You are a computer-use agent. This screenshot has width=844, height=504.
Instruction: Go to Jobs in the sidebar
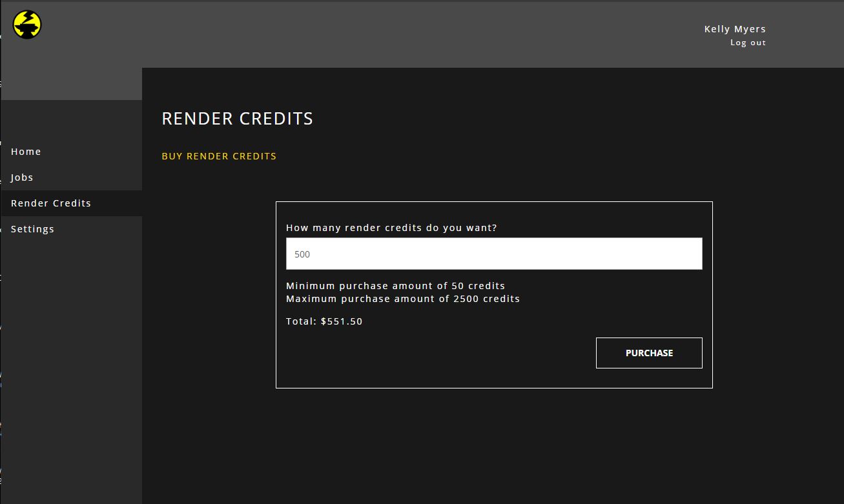(x=22, y=177)
